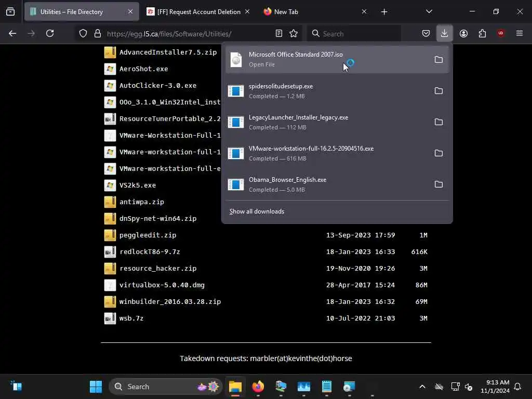Download wsb.7z
Viewport: 532px width, 399px height.
point(131,318)
